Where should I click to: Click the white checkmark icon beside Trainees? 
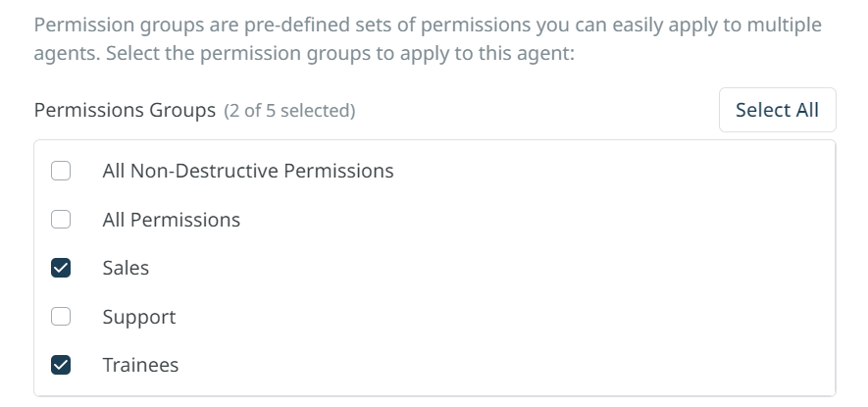[x=61, y=365]
